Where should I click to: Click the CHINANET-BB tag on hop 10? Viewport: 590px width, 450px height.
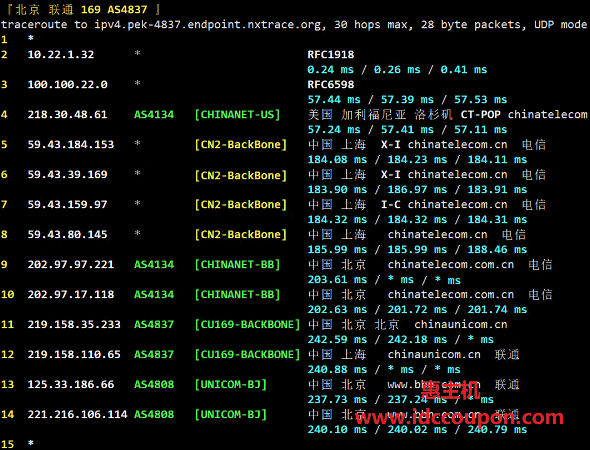(237, 294)
